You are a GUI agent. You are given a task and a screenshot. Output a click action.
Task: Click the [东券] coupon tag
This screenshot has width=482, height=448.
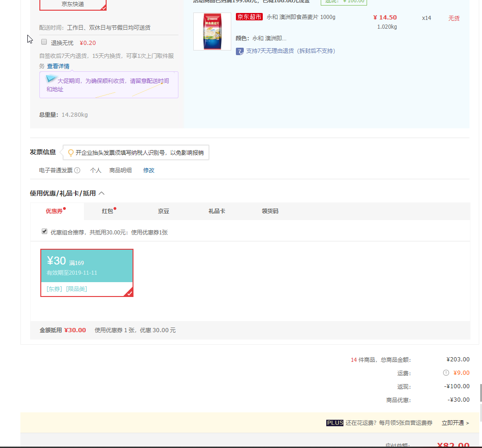54,289
